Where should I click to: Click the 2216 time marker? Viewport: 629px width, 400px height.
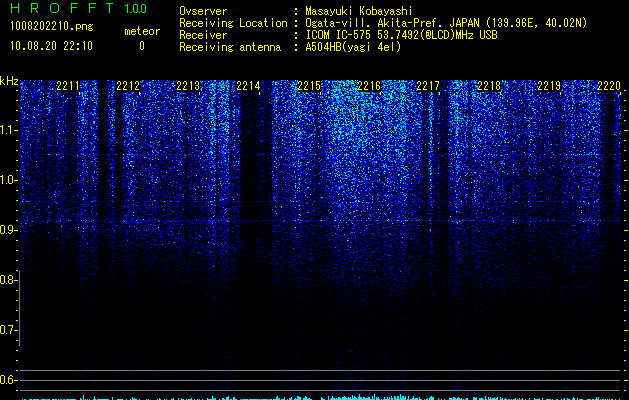click(369, 86)
